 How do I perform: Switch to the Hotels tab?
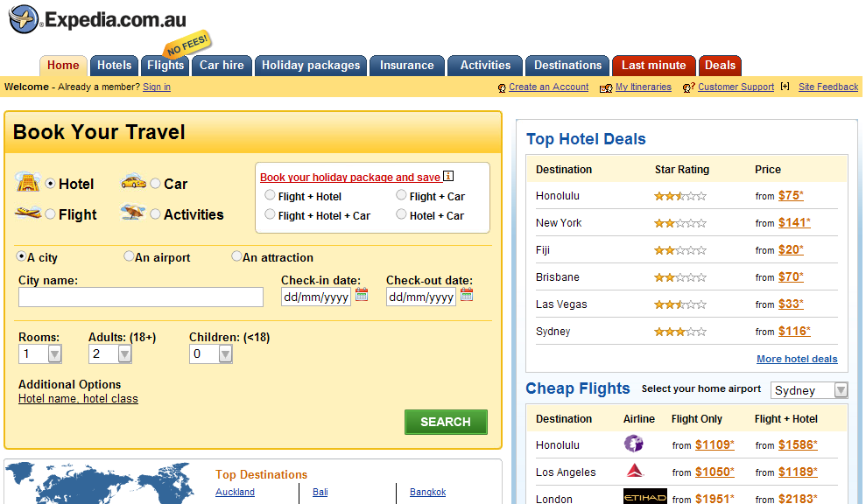[115, 66]
